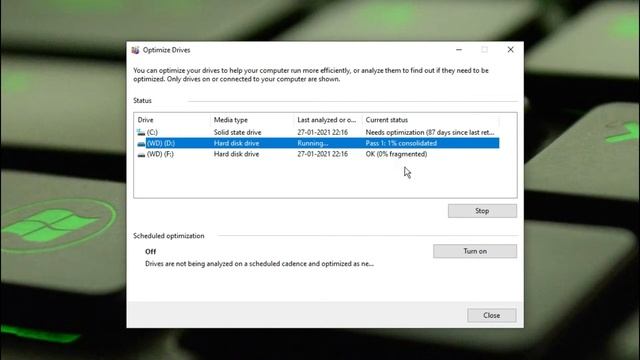Click the Current status column header
This screenshot has width=640, height=360.
(x=387, y=120)
